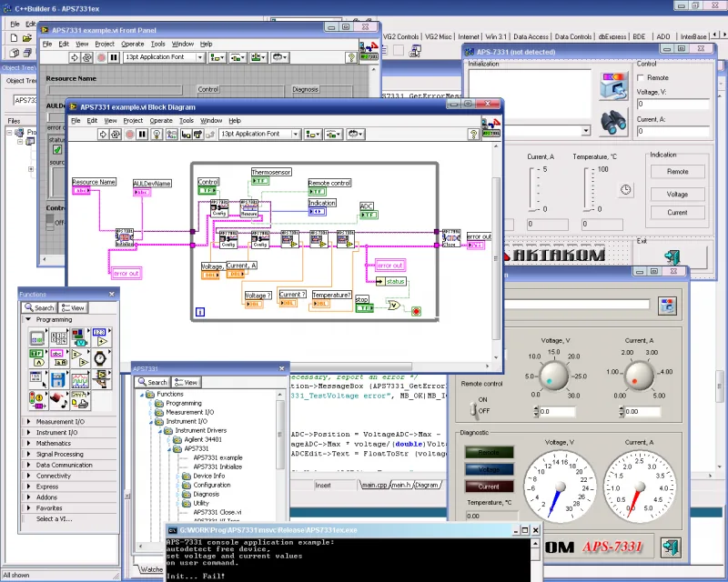Open the Front Panel font dropdown

(x=200, y=57)
